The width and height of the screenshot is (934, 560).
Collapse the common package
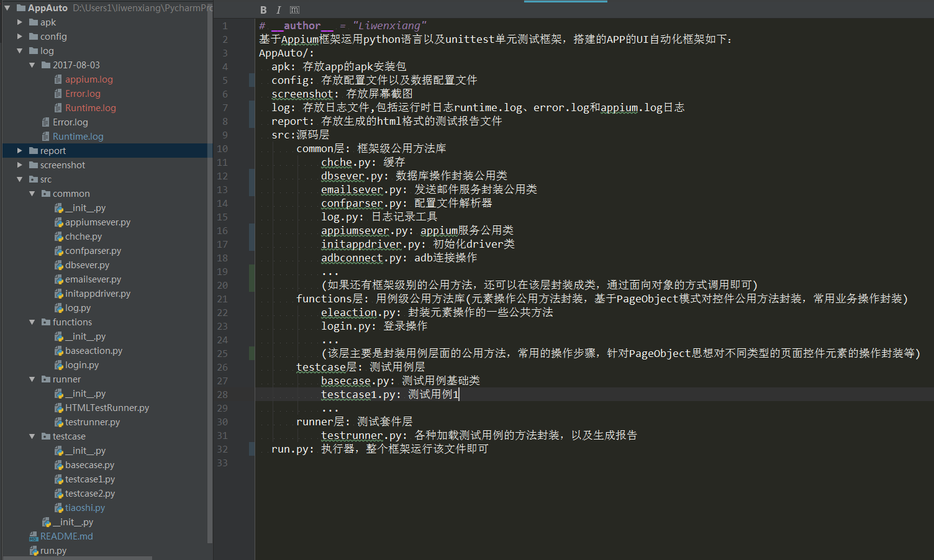(32, 194)
